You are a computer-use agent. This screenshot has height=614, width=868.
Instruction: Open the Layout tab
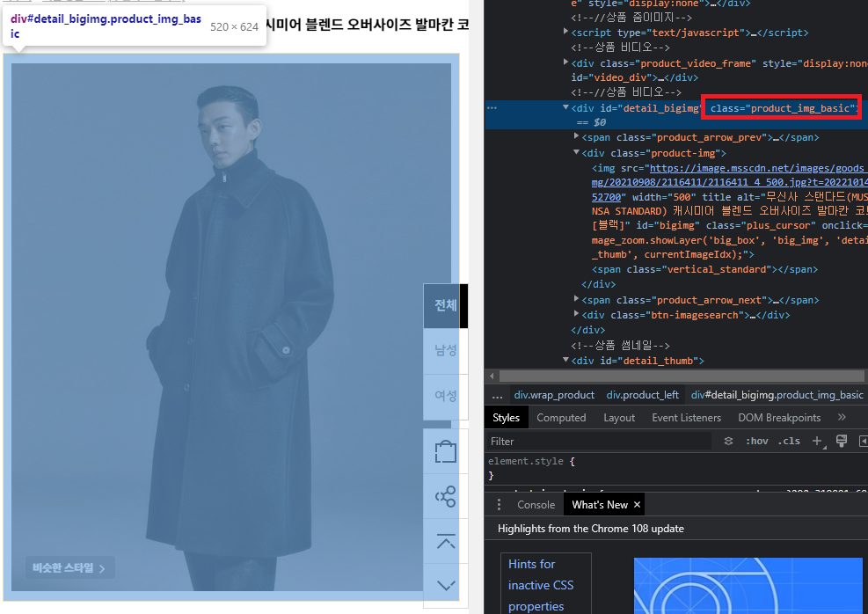[x=619, y=418]
